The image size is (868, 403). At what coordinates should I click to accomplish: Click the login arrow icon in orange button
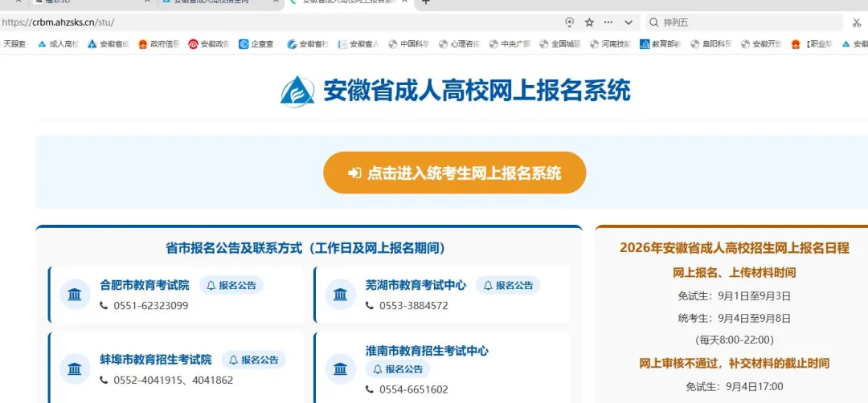coord(354,173)
